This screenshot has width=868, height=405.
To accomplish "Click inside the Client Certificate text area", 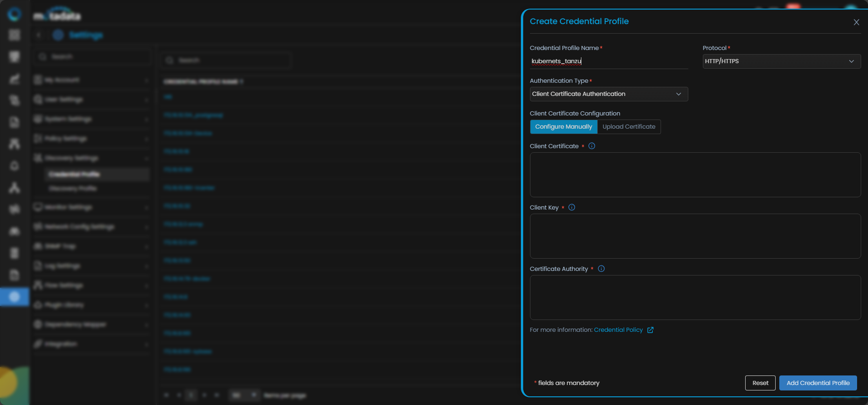I will (695, 175).
